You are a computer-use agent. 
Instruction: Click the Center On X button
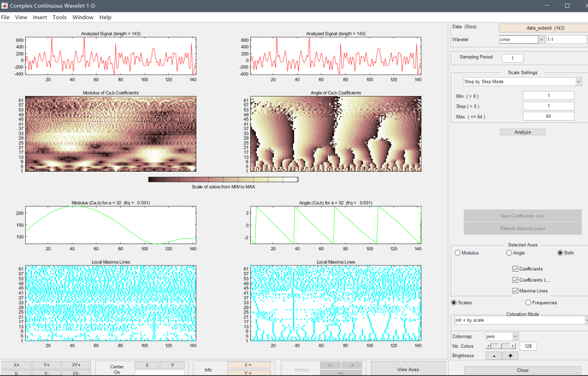click(148, 365)
